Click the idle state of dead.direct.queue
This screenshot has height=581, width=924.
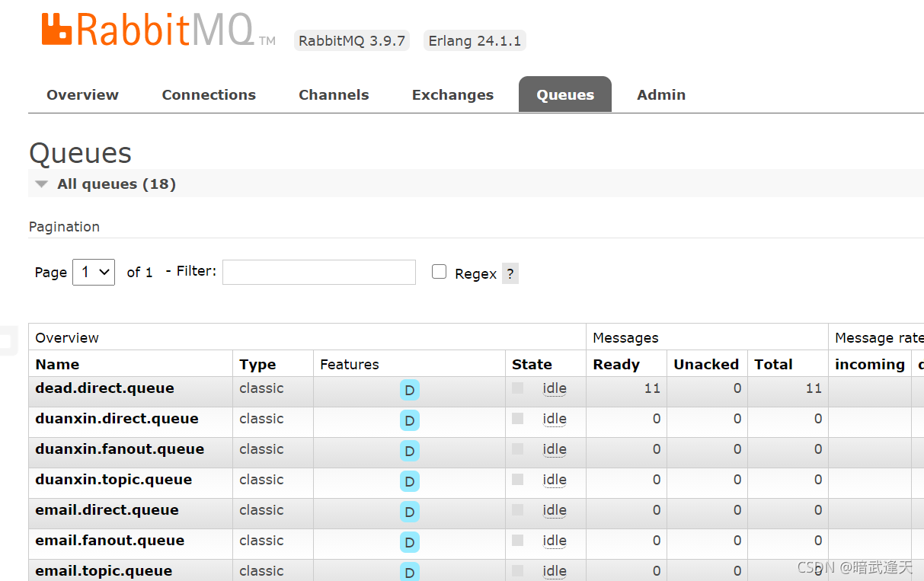click(555, 388)
